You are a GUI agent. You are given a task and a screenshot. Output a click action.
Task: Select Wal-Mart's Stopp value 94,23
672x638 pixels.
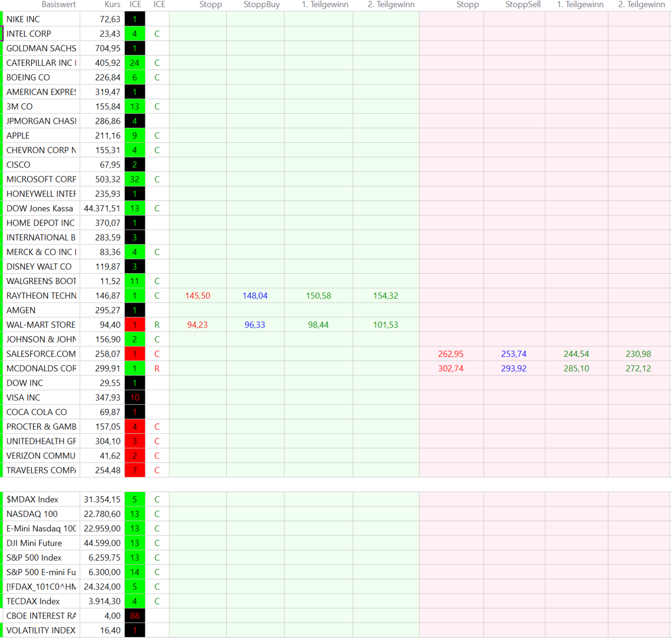[197, 325]
